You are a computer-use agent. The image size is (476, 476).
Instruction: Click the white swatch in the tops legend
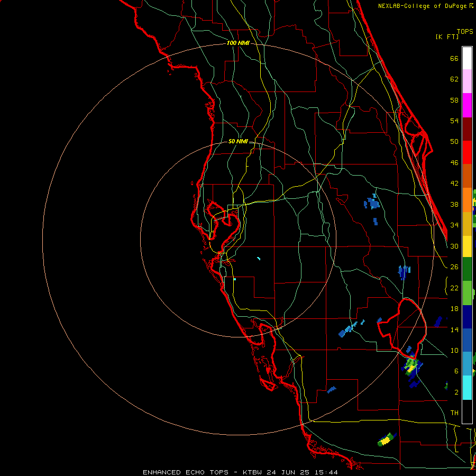click(x=467, y=58)
